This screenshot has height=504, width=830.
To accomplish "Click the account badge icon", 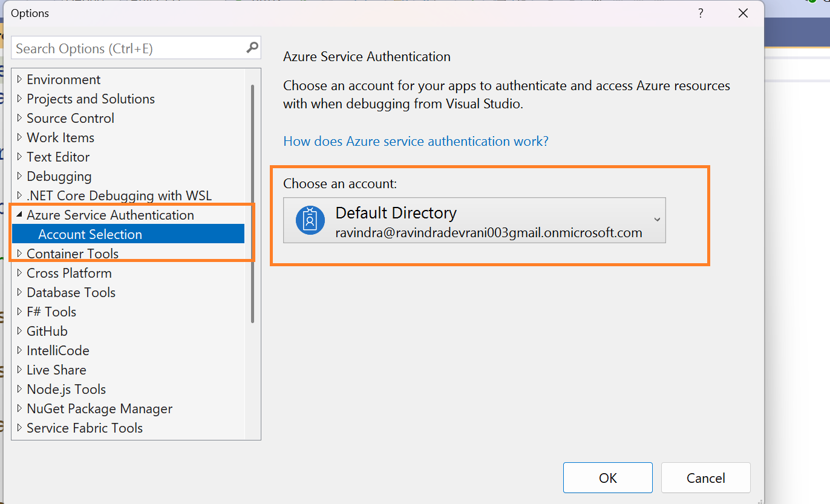I will [x=310, y=220].
